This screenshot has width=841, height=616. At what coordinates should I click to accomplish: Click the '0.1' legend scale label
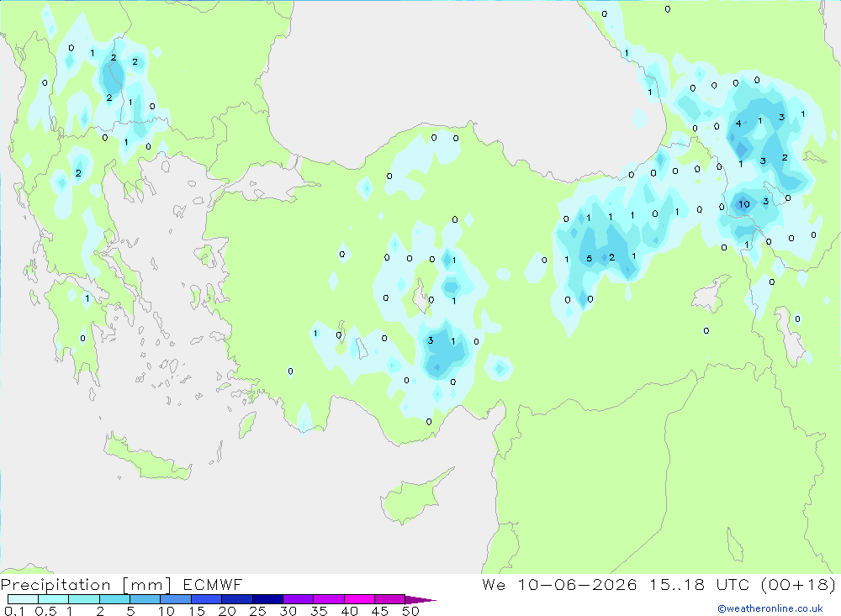(x=14, y=611)
